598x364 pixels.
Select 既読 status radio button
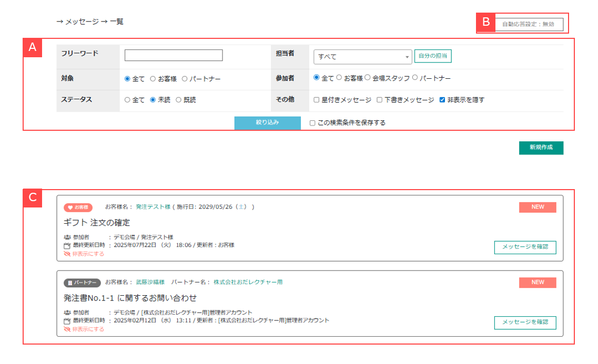pos(179,100)
